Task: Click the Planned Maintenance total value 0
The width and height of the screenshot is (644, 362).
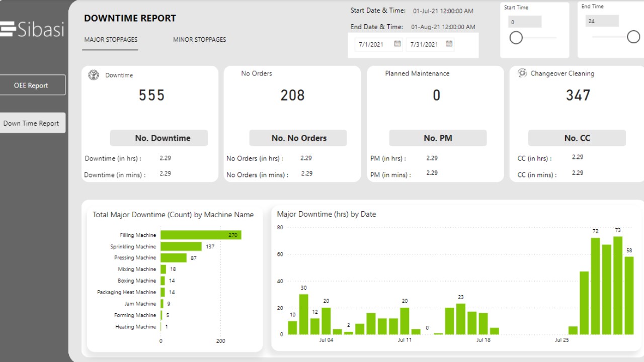Action: [x=436, y=95]
